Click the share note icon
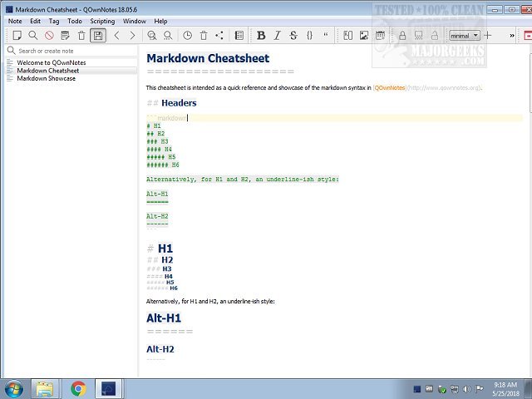Screen dimensions: 532x399 pos(219,36)
